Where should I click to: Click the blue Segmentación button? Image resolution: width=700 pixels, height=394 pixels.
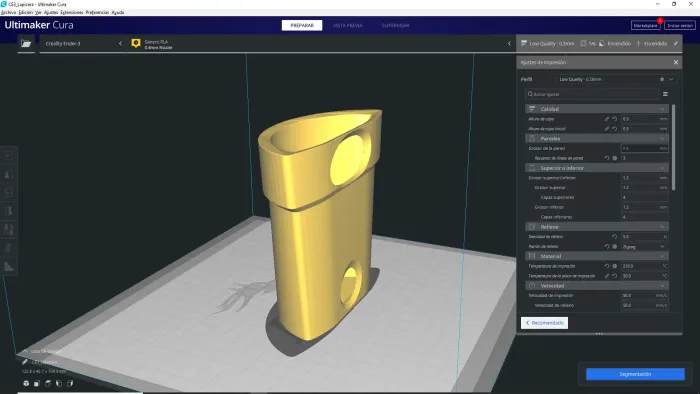click(635, 374)
